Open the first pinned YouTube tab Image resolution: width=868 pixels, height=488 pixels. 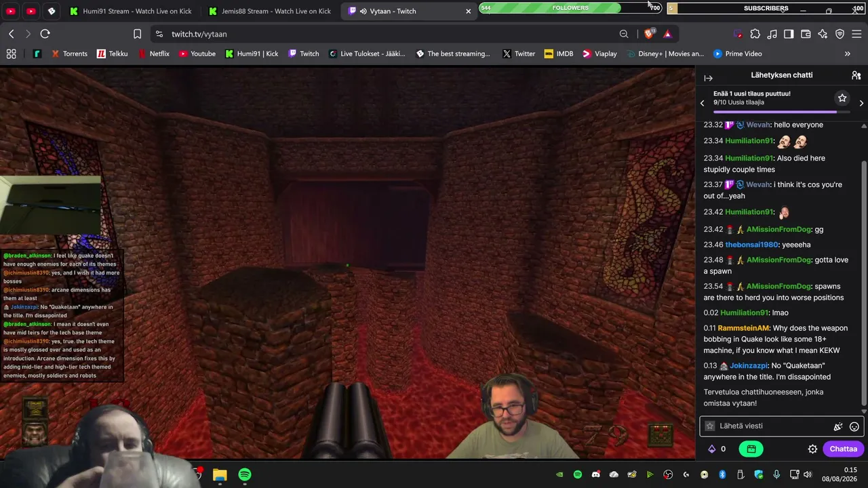(11, 11)
